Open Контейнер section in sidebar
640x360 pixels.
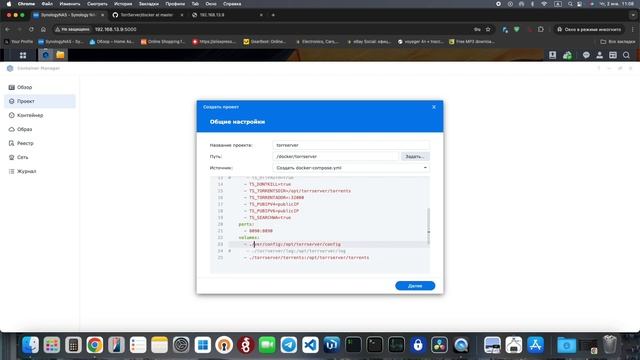tap(40, 115)
